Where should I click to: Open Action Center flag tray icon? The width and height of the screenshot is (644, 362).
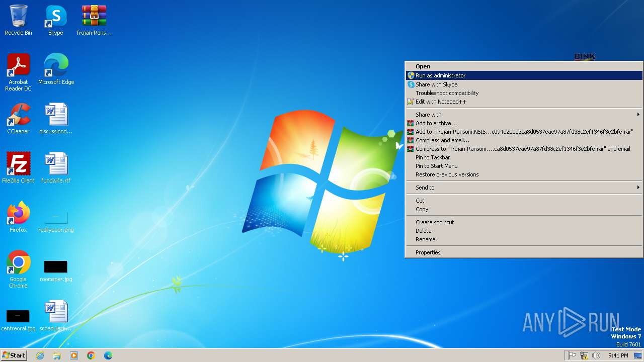click(572, 355)
